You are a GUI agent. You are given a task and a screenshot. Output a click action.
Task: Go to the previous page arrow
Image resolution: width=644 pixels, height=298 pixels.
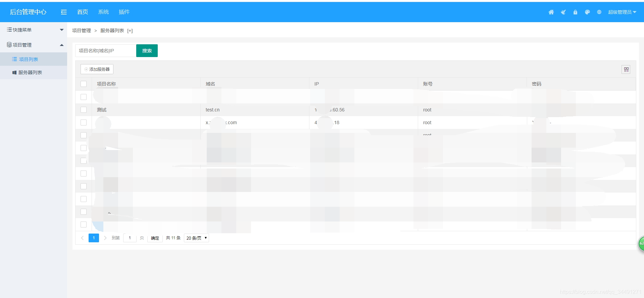click(x=82, y=238)
